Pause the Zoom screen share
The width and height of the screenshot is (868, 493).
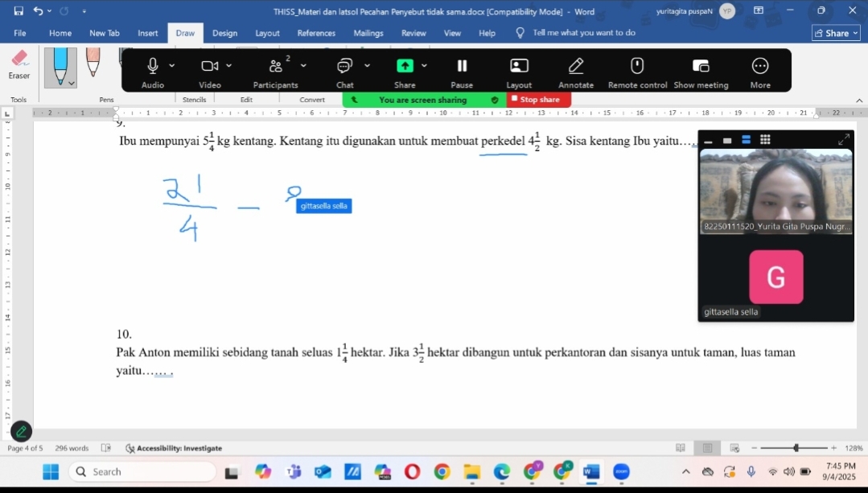pyautogui.click(x=462, y=66)
